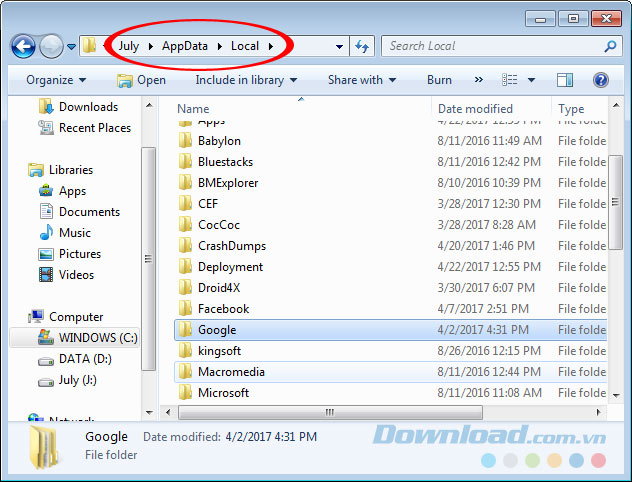The width and height of the screenshot is (632, 482).
Task: Sort by Name column header
Action: tap(193, 109)
